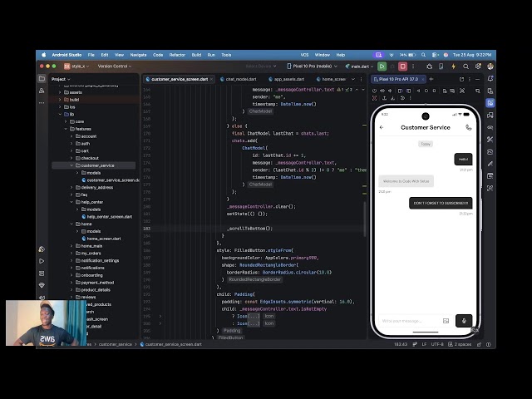
Task: Expand the delivery_address folder
Action: click(71, 187)
